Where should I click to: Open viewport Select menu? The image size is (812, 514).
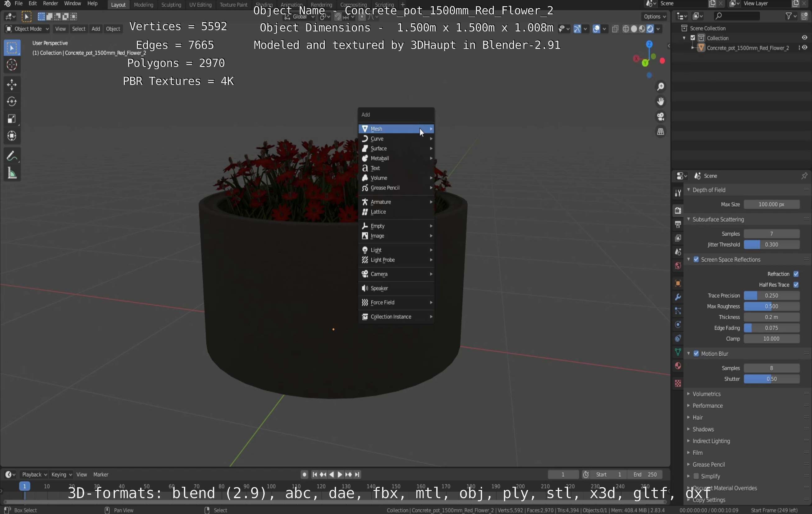pos(79,29)
